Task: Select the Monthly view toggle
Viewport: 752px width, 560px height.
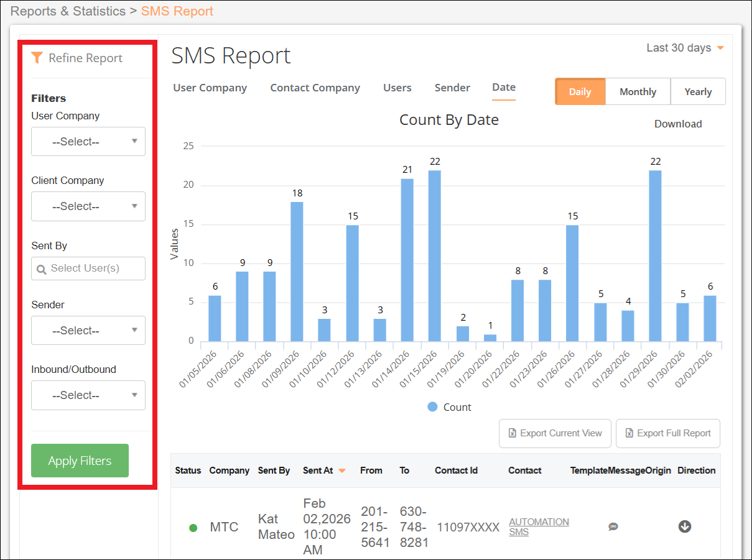Action: (638, 91)
